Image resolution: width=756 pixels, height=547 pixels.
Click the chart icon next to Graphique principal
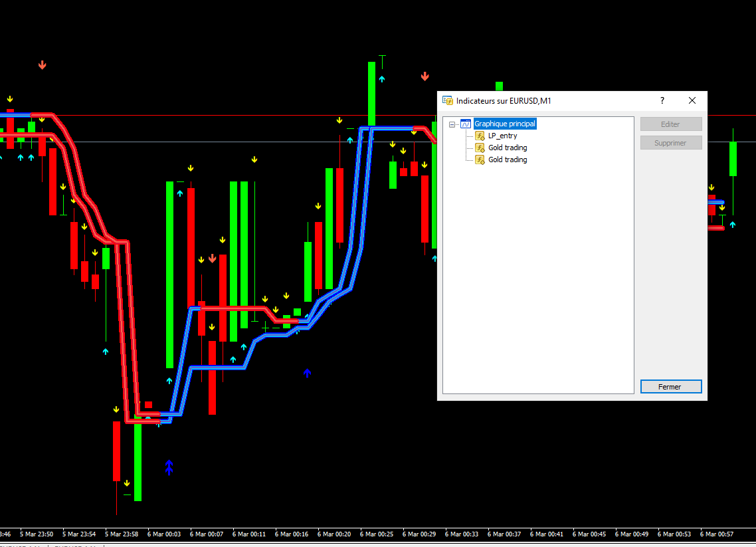[x=464, y=123]
